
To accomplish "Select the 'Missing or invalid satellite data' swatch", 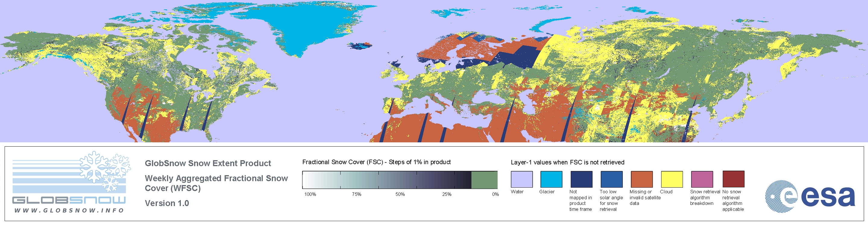I will 642,179.
